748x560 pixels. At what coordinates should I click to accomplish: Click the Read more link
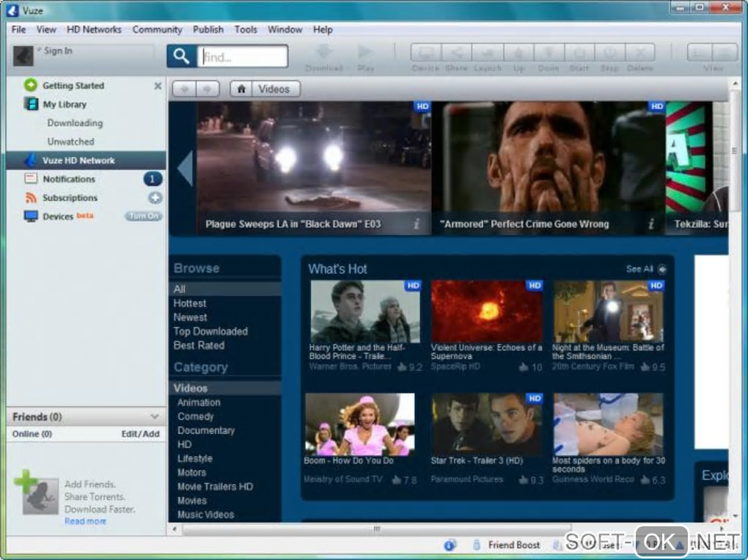(85, 521)
